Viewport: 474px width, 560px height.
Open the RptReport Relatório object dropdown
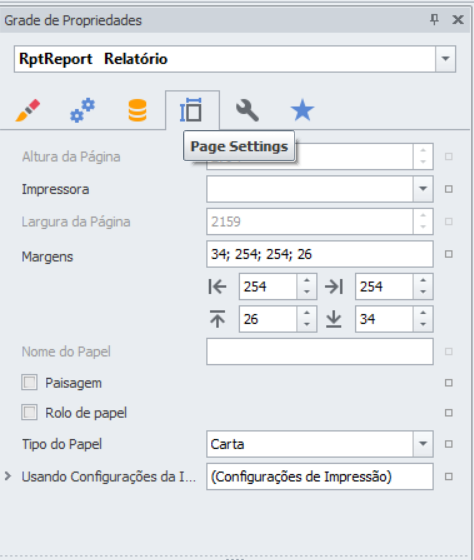point(445,59)
